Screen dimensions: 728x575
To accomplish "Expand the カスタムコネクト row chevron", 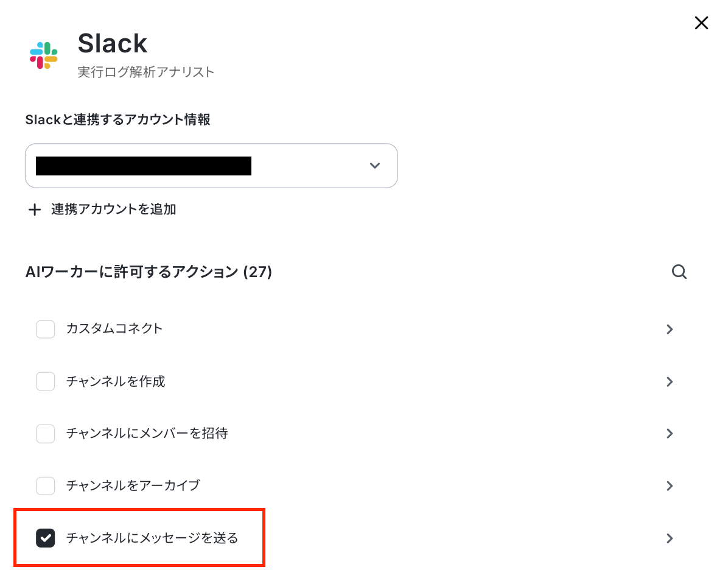I will click(x=670, y=330).
